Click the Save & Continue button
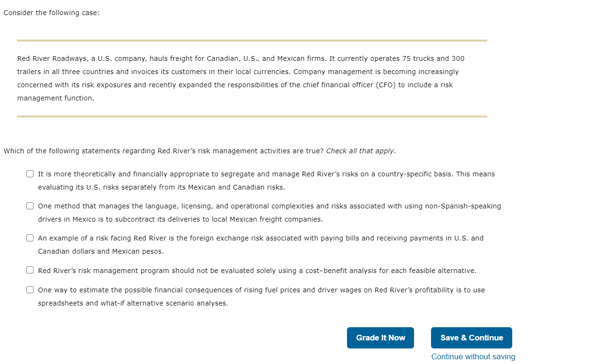This screenshot has height=364, width=609. (x=471, y=338)
